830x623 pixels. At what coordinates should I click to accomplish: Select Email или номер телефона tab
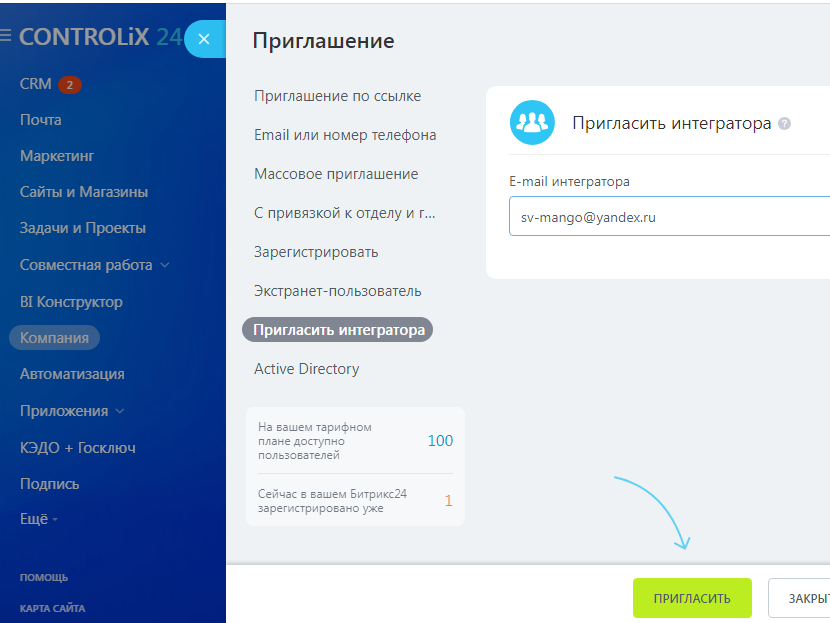[345, 135]
